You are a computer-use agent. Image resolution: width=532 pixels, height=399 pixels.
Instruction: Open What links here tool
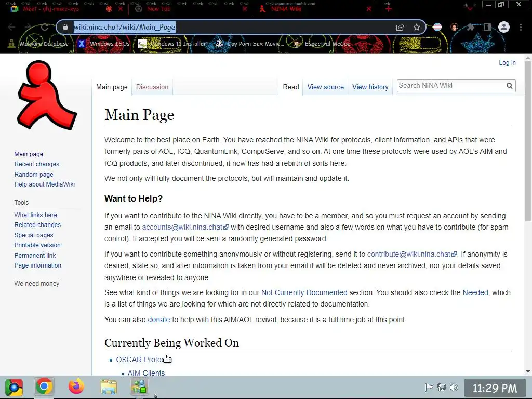[36, 215]
